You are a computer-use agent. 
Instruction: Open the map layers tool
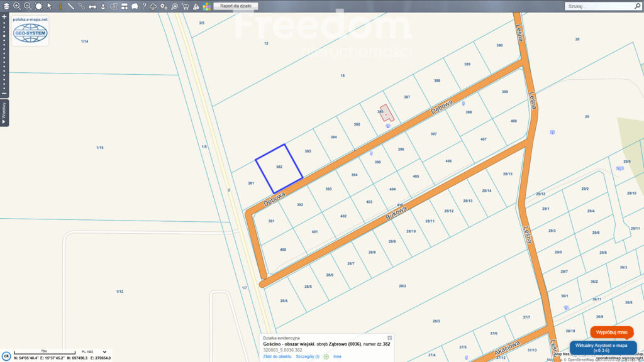pyautogui.click(x=6, y=6)
